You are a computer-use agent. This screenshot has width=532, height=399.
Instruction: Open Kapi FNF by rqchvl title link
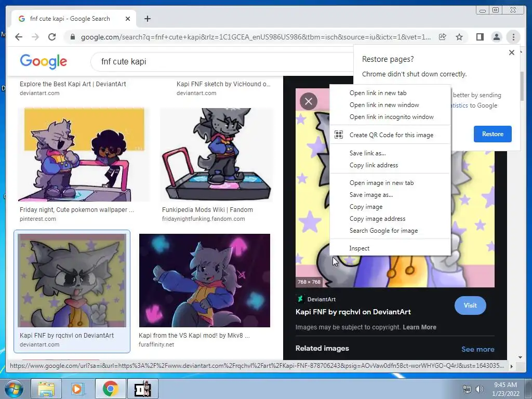353,312
